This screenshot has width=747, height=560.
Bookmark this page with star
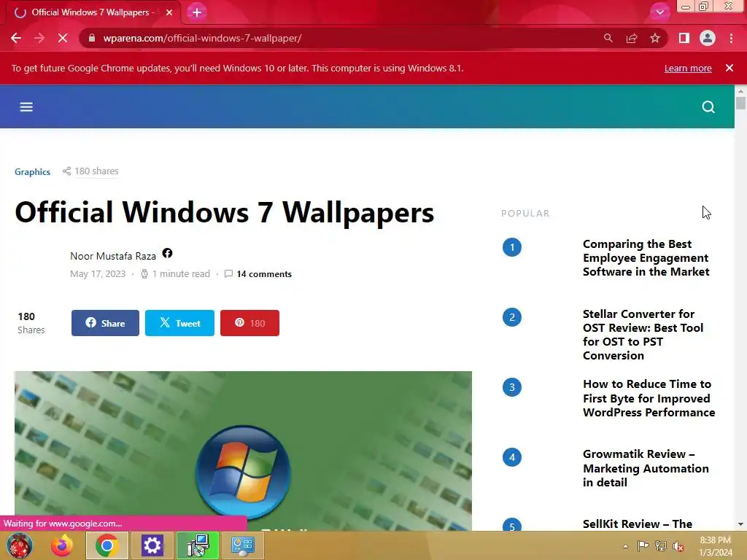(655, 38)
